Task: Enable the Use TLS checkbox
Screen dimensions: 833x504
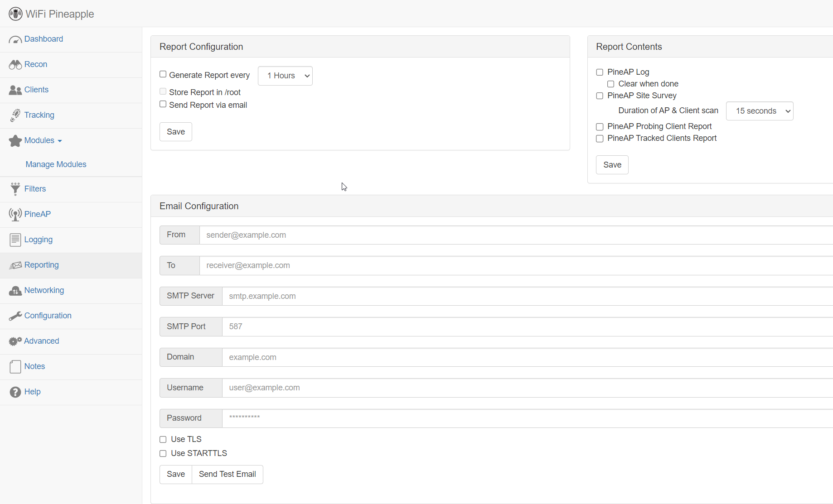Action: tap(163, 439)
